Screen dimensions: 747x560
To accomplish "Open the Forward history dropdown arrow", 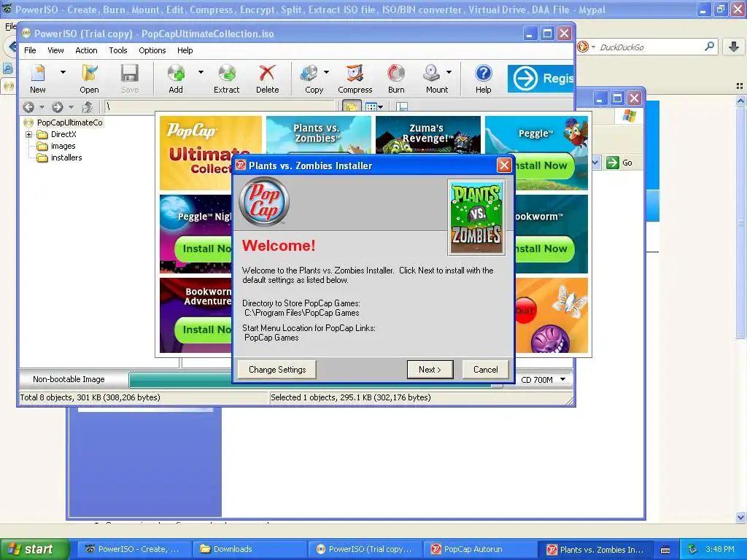I will 71,107.
